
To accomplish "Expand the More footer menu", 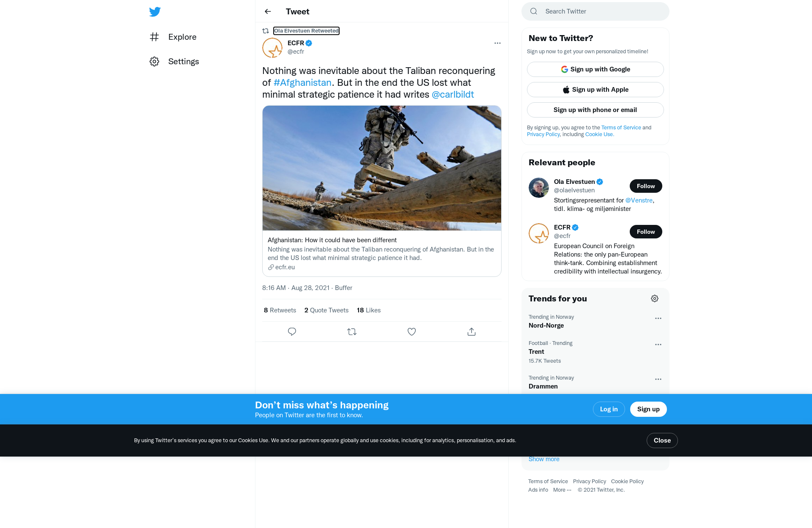I will click(x=562, y=490).
